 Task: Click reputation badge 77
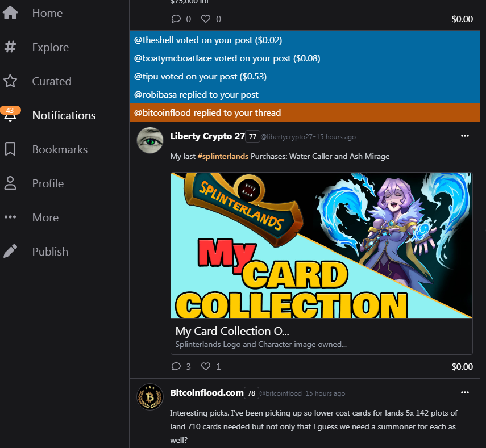pyautogui.click(x=252, y=136)
